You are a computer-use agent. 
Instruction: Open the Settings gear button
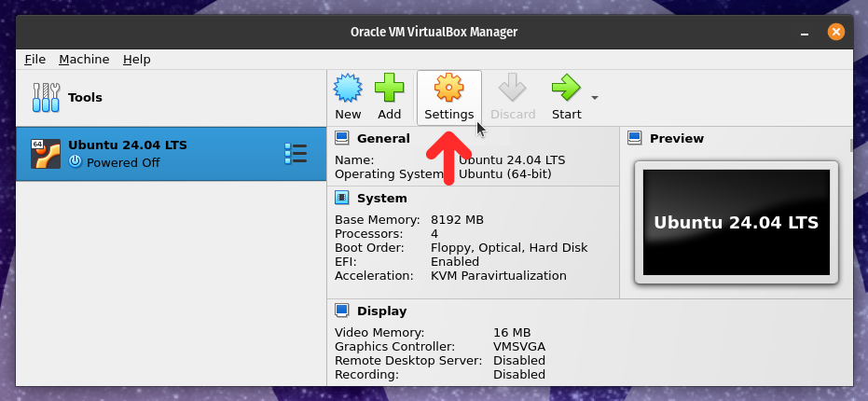click(x=449, y=98)
